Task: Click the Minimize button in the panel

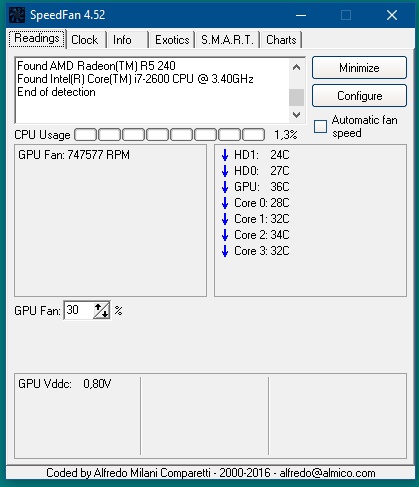Action: pos(359,68)
